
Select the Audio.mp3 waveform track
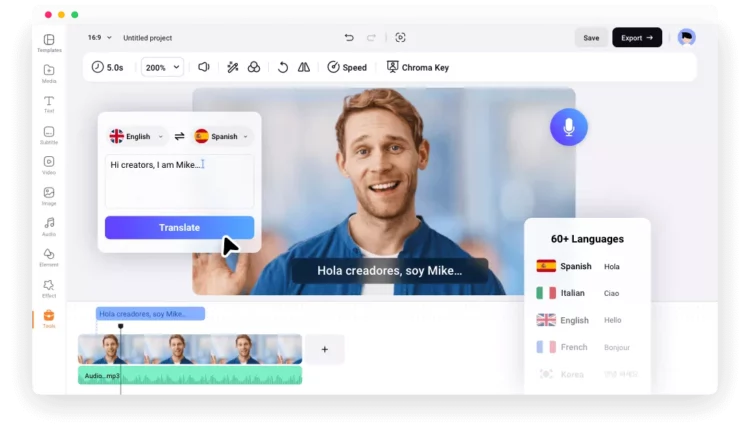click(190, 376)
